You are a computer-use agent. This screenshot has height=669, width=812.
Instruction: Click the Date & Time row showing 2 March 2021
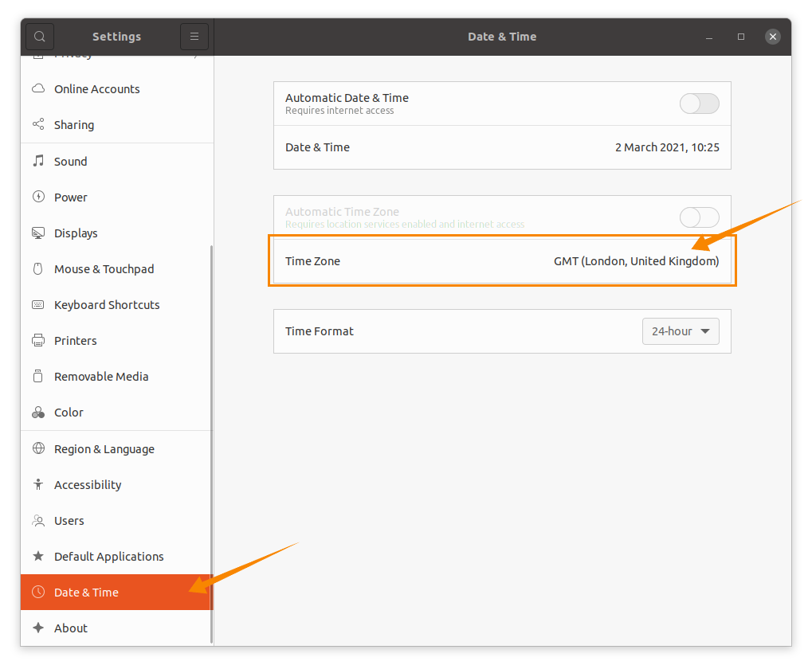click(502, 147)
